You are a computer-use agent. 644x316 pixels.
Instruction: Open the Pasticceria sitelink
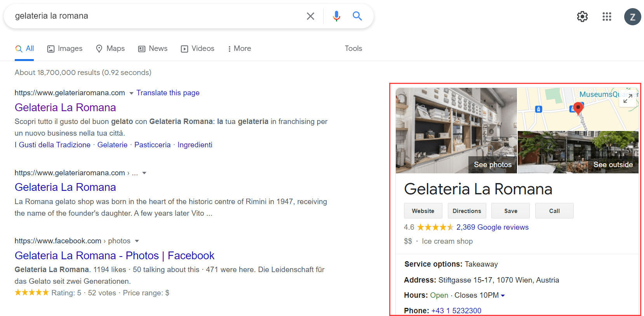pyautogui.click(x=152, y=145)
